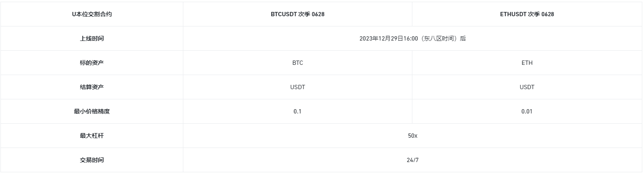The image size is (644, 174).
Task: Click the BTC underlying asset cell
Action: tap(297, 63)
